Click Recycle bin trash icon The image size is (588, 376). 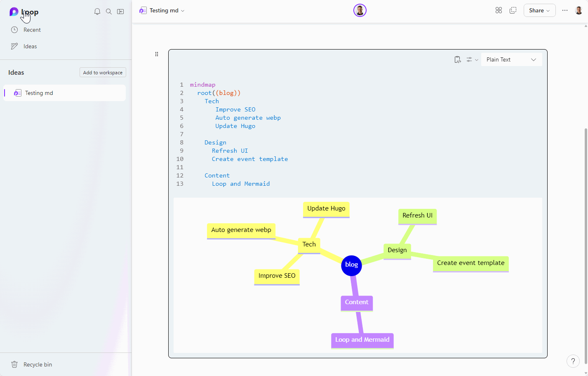[x=14, y=364]
